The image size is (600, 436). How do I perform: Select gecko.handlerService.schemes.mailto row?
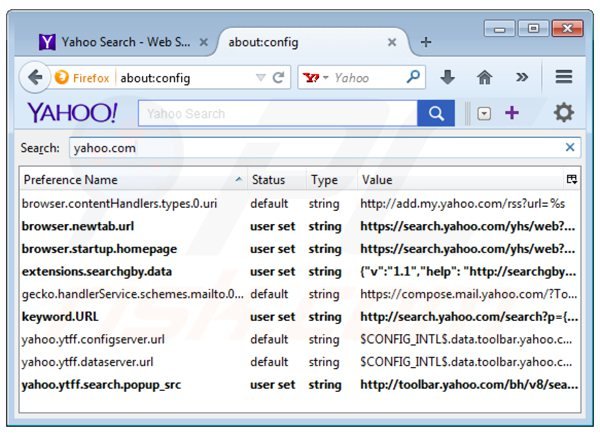300,294
